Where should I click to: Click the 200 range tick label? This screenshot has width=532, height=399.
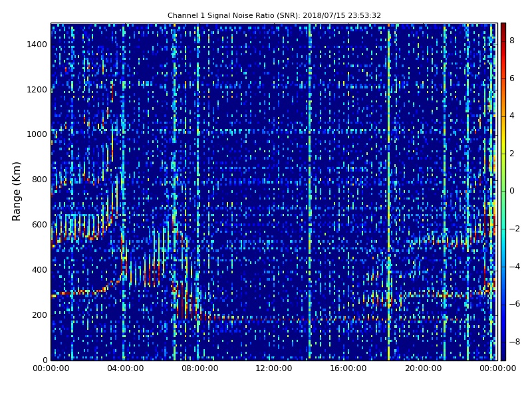point(39,315)
